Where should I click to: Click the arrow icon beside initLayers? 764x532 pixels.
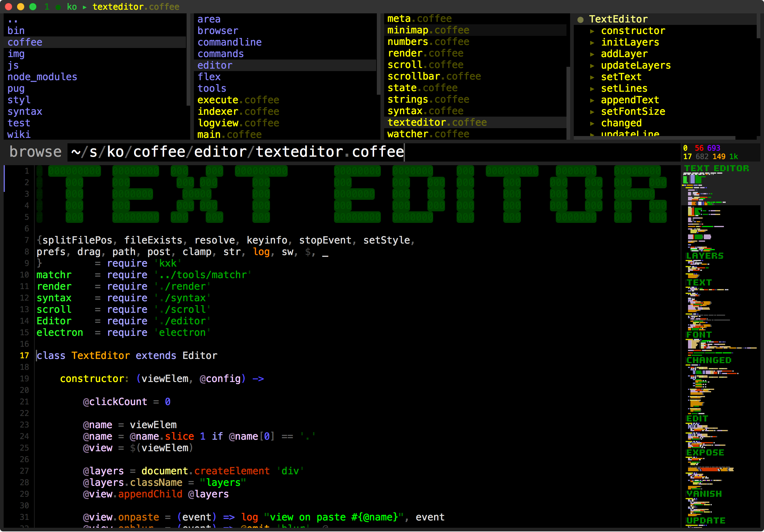coord(592,43)
